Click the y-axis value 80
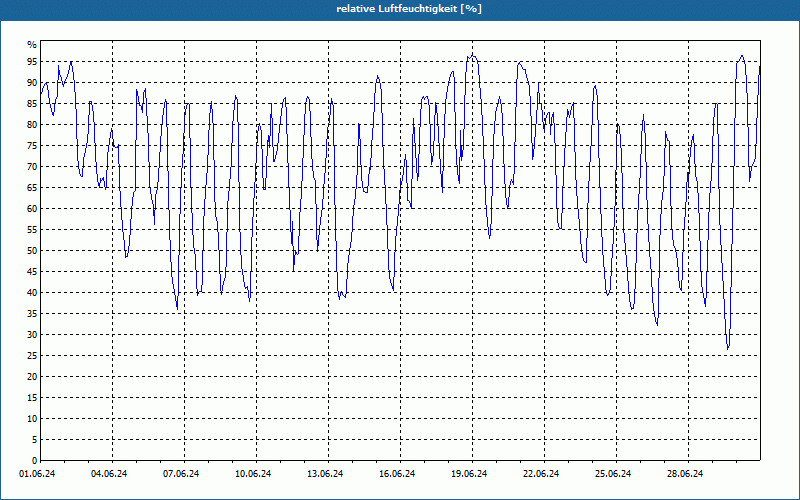Viewport: 800px width, 500px height. (x=32, y=124)
